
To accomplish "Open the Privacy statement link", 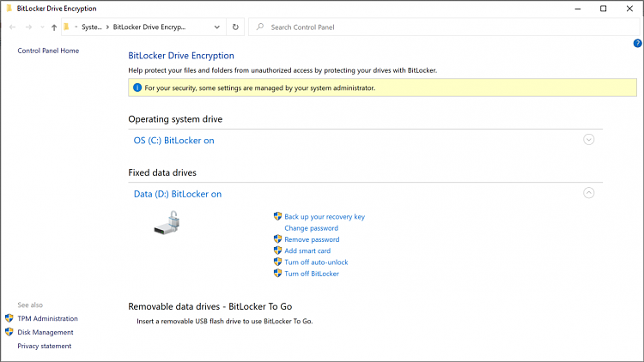I will [45, 346].
